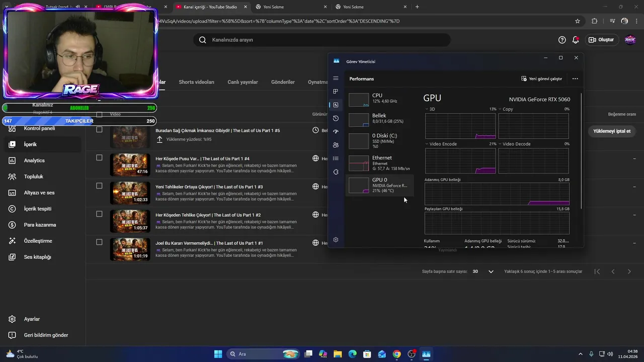Select 0 Diski (C:) performance entry
This screenshot has width=644, height=362.
click(x=380, y=141)
